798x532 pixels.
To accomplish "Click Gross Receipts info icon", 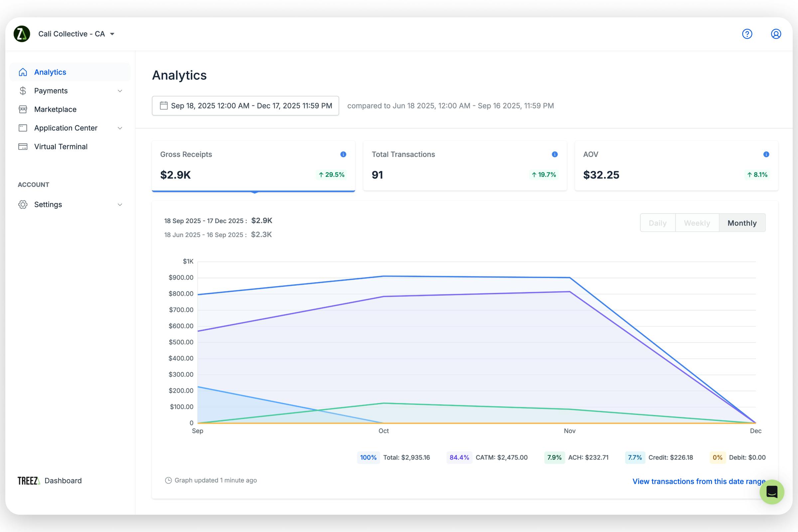I will [343, 154].
